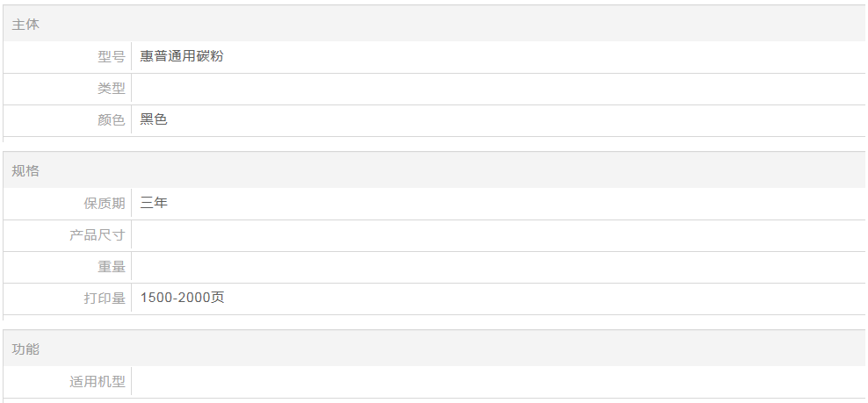Click the 规格 section header

pyautogui.click(x=25, y=171)
